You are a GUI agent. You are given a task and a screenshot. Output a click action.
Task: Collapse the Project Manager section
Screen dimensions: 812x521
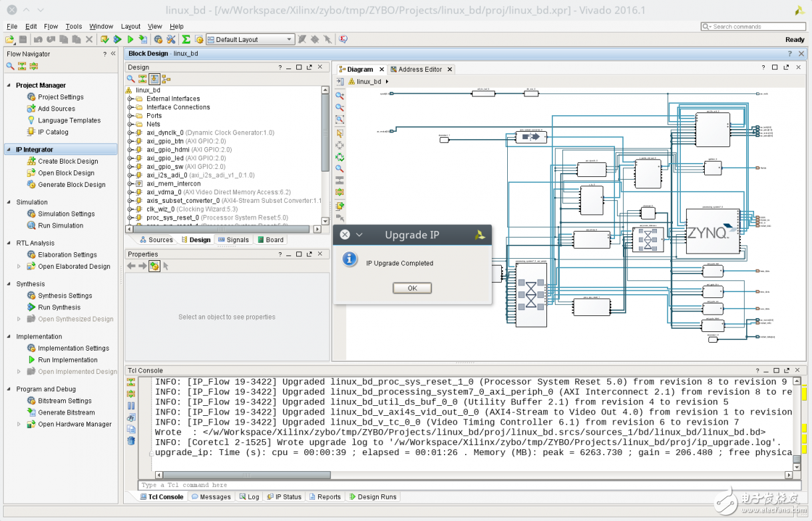pos(9,85)
